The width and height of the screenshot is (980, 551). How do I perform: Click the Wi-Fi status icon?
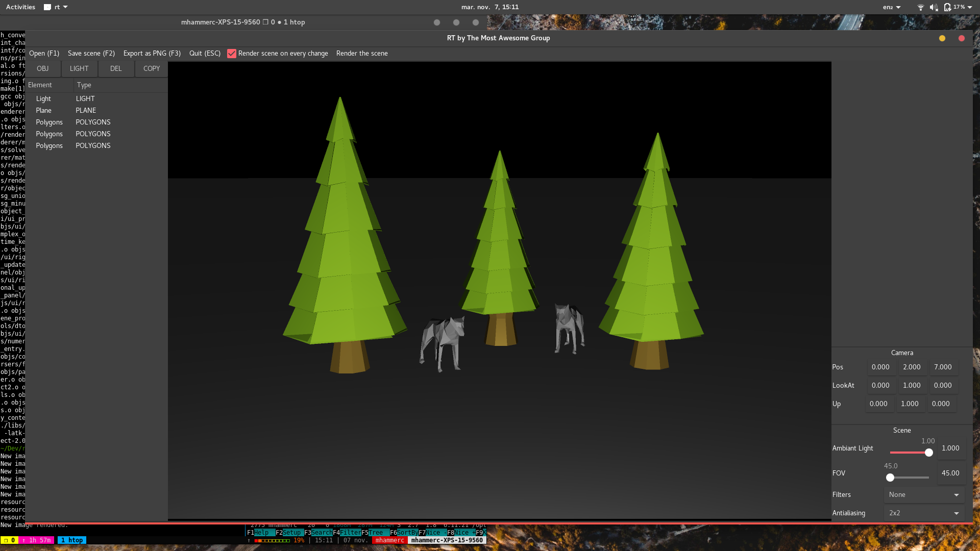[920, 7]
